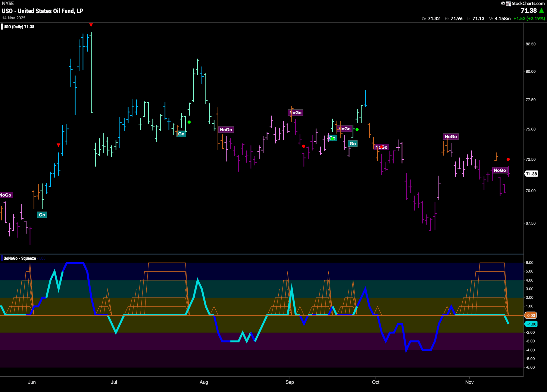
Task: Click the white legend marker beside USO (Daily)
Action: point(2,26)
